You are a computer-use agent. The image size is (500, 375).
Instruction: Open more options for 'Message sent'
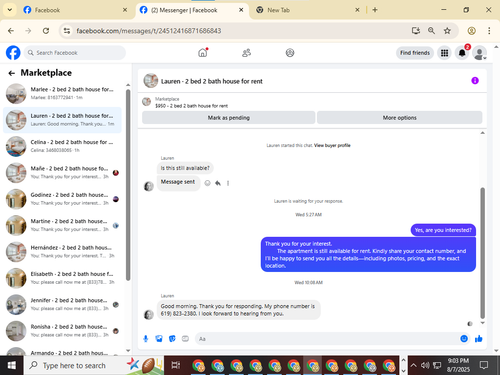[x=228, y=183]
